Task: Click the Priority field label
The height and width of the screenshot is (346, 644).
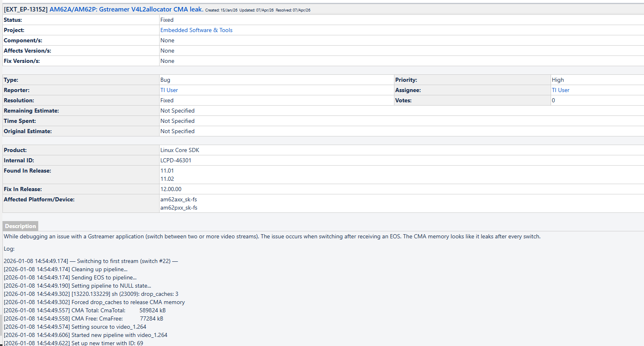Action: (x=406, y=80)
